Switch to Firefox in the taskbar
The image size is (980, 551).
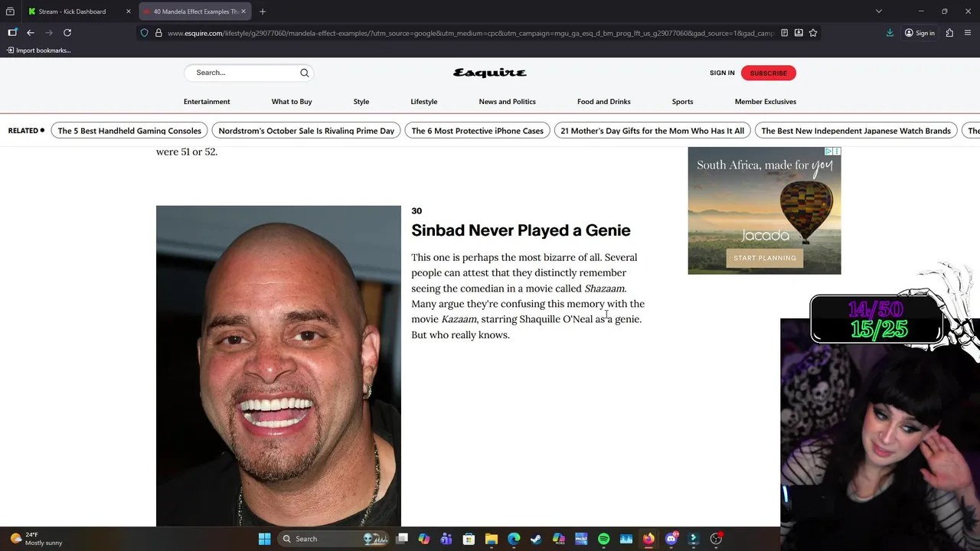[x=648, y=539]
